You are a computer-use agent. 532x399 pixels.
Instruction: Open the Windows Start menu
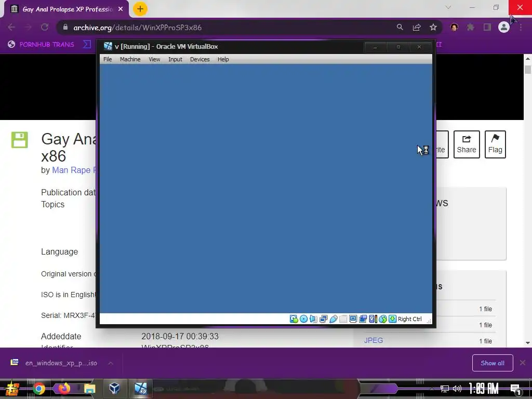click(x=12, y=389)
